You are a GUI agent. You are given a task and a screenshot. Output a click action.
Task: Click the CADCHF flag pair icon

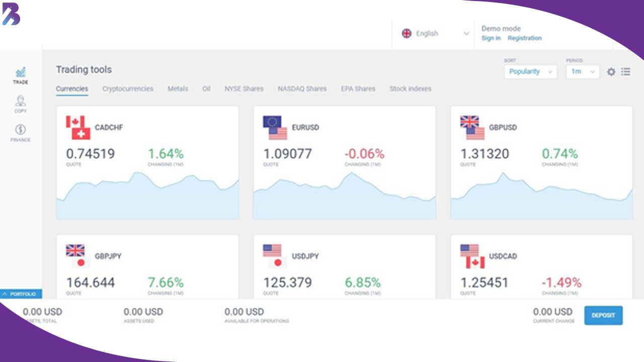pos(78,128)
